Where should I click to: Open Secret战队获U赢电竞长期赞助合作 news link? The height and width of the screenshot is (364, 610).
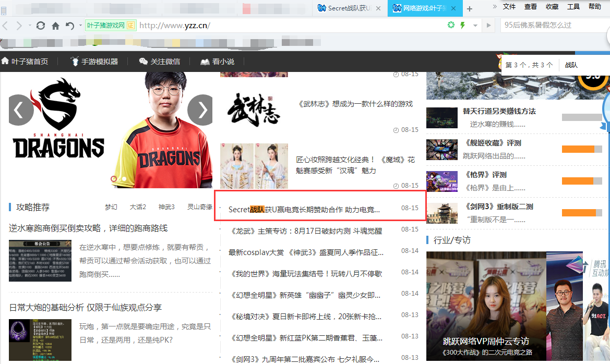[x=304, y=210]
